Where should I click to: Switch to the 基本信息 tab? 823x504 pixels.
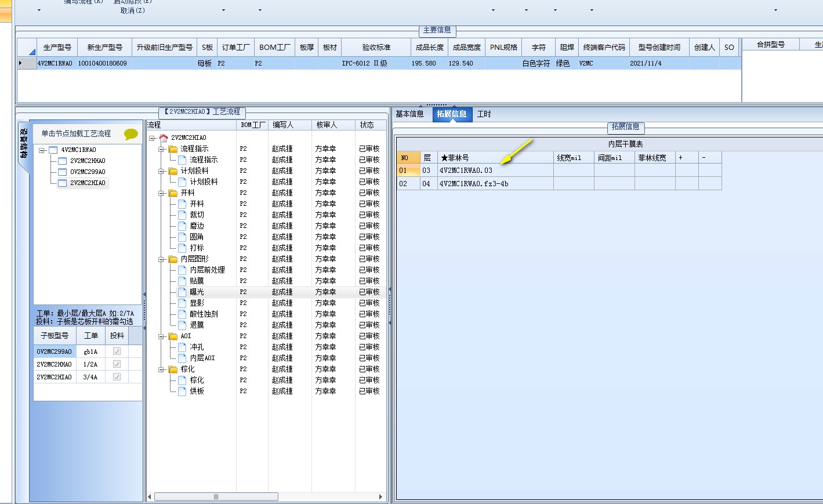coord(410,114)
